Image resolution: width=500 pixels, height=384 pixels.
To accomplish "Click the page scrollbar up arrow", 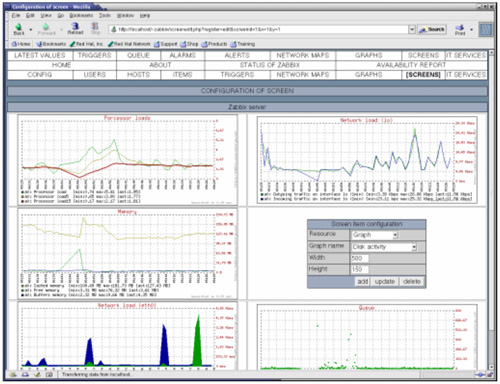I will (x=491, y=53).
